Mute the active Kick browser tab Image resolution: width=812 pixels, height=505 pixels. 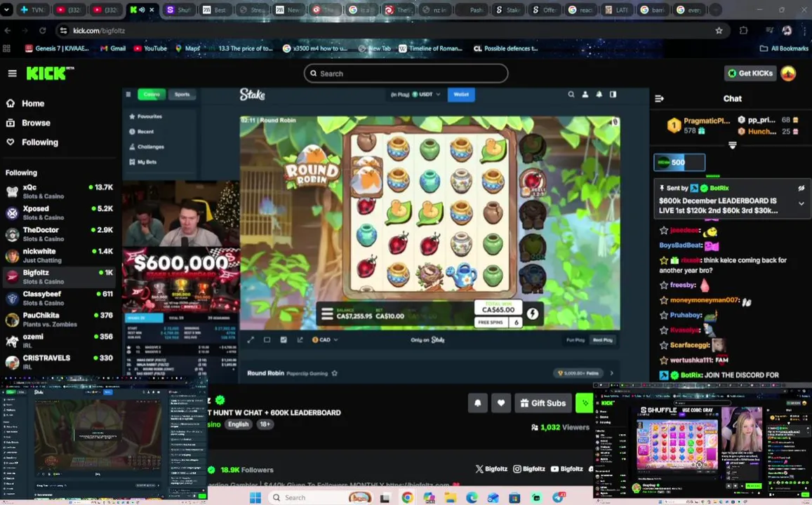click(142, 10)
